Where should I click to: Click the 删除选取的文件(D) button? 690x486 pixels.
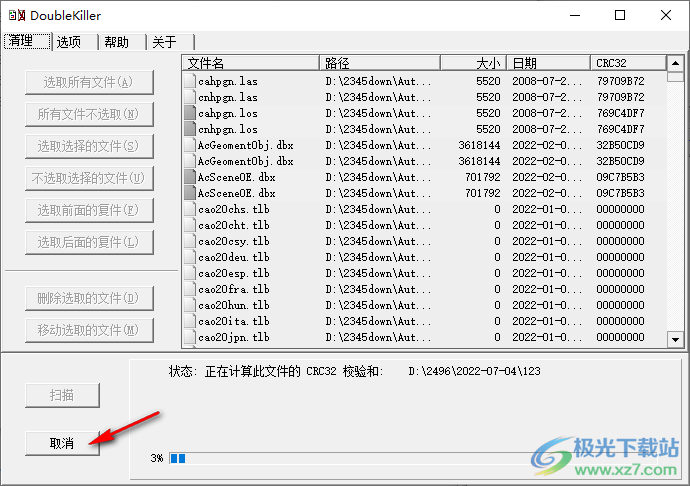point(89,298)
